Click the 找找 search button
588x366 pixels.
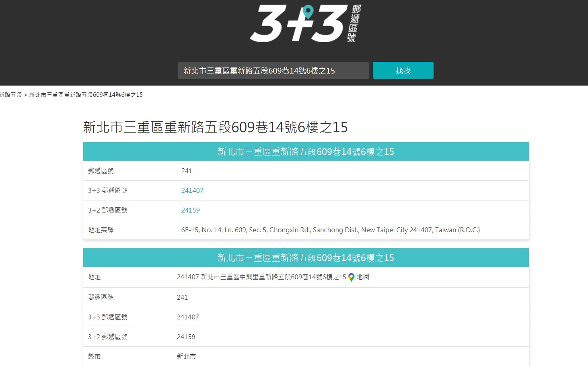(x=403, y=71)
